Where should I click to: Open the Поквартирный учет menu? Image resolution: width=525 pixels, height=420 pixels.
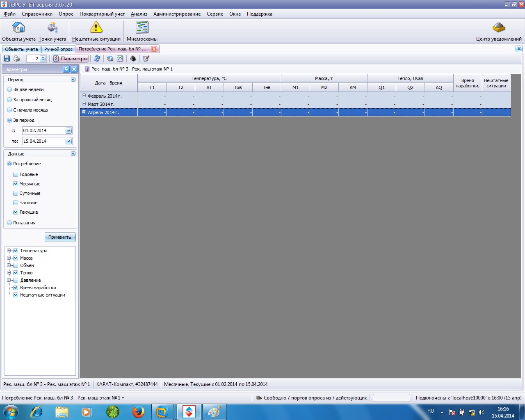tap(102, 14)
